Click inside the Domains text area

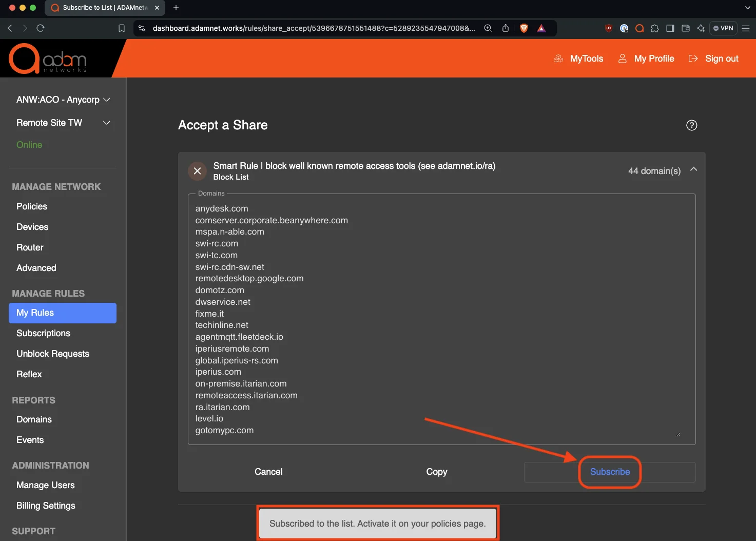tap(441, 319)
